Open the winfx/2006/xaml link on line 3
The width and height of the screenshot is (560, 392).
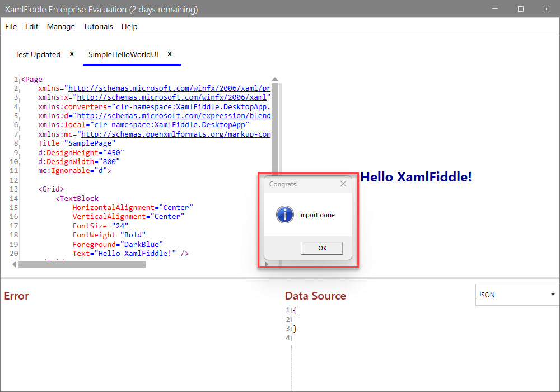[172, 97]
